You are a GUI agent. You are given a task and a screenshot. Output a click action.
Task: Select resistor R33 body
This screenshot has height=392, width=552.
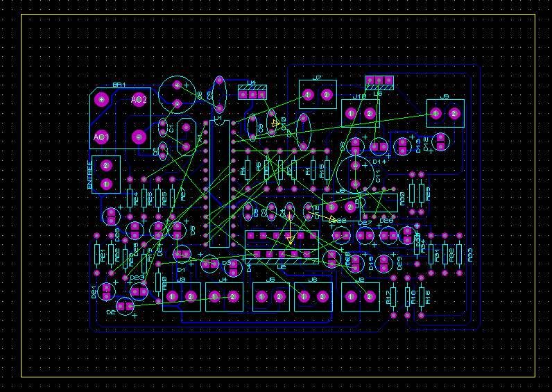[x=459, y=255]
